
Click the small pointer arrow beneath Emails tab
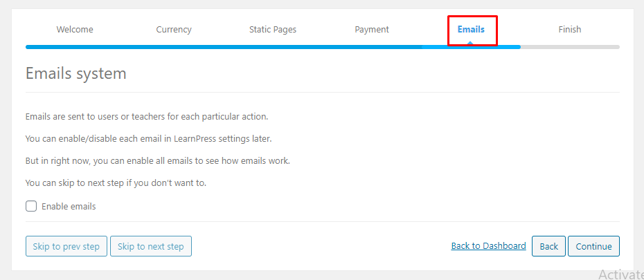click(x=471, y=43)
